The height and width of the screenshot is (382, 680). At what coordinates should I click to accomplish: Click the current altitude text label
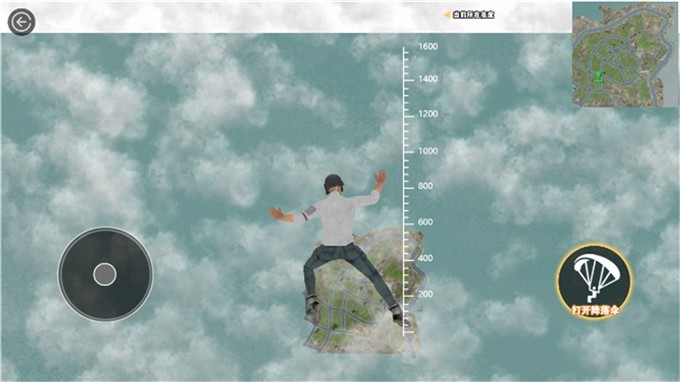473,15
